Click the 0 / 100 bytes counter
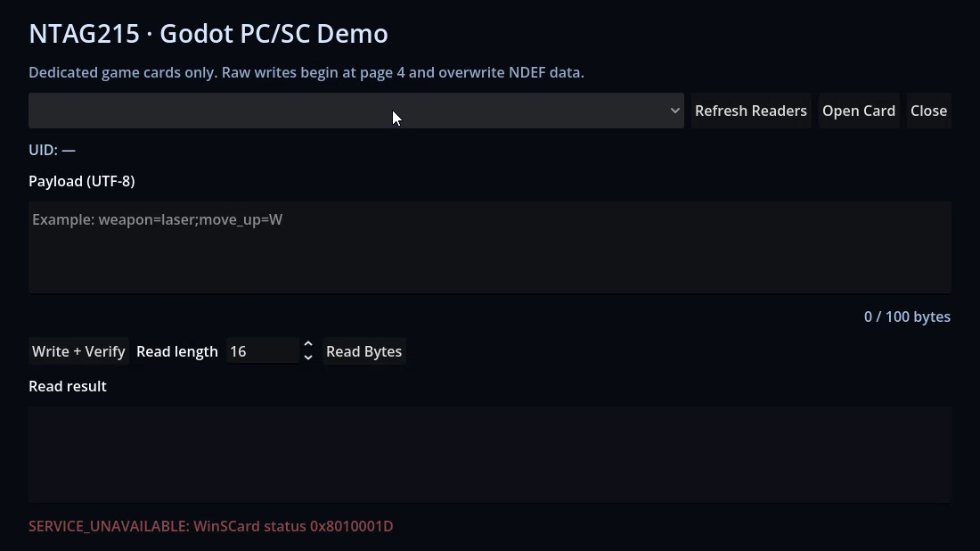This screenshot has width=980, height=551. [907, 317]
